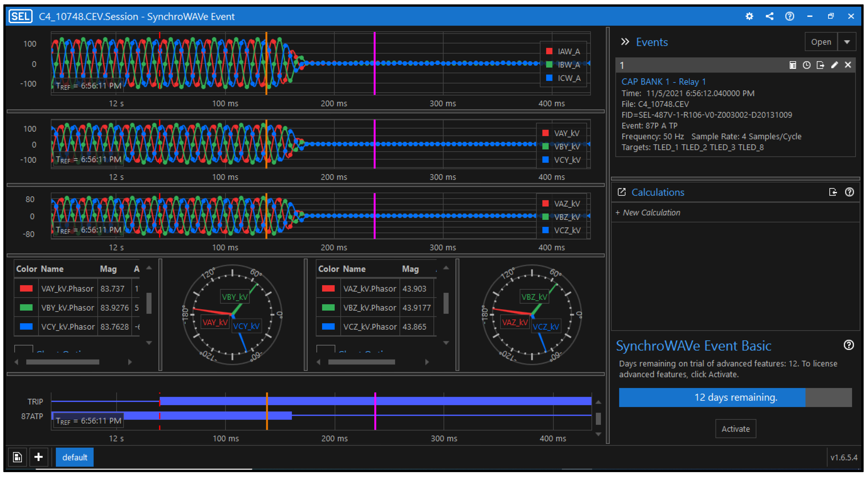
Task: Click the new session document icon
Action: pyautogui.click(x=17, y=457)
